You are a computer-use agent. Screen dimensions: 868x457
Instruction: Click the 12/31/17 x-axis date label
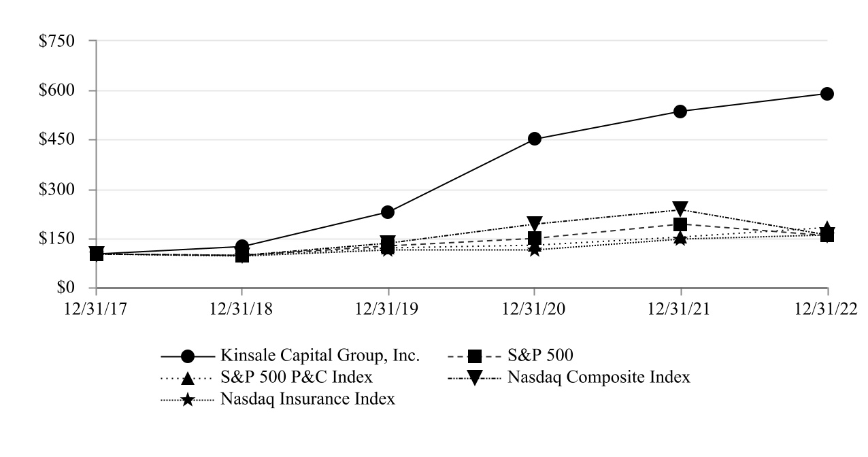[x=97, y=307]
